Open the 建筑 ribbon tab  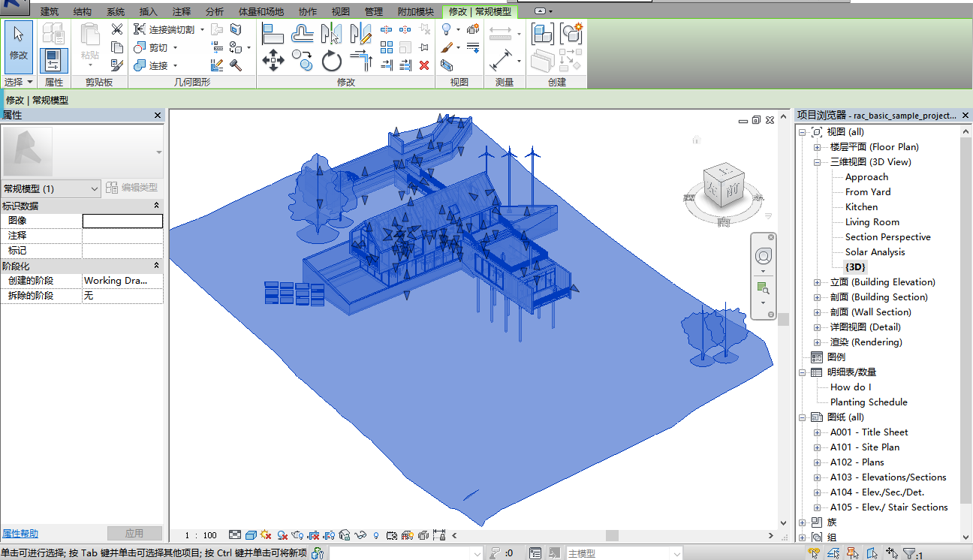click(50, 12)
